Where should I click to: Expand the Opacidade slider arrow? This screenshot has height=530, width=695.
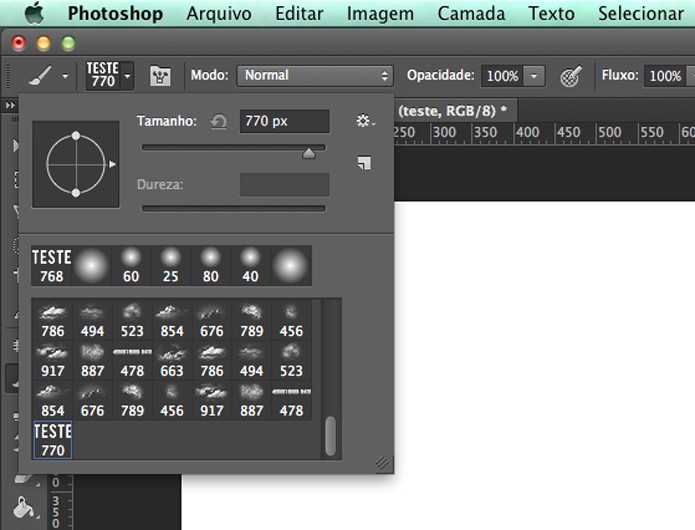pyautogui.click(x=534, y=76)
